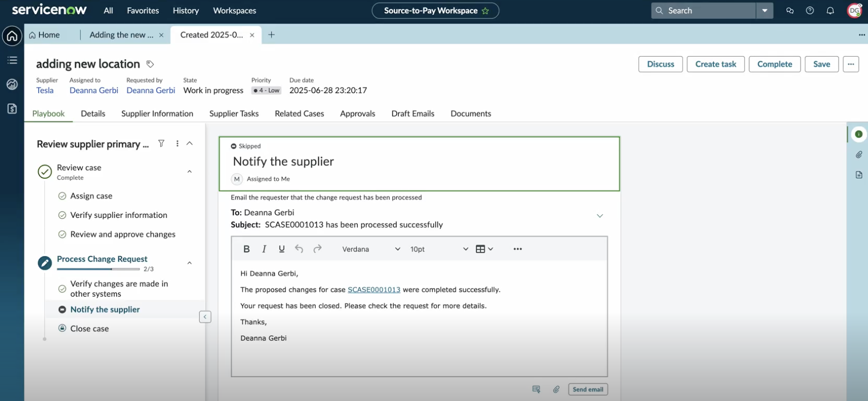Viewport: 868px width, 401px height.
Task: Collapse the playbook side panel arrow
Action: (x=205, y=317)
